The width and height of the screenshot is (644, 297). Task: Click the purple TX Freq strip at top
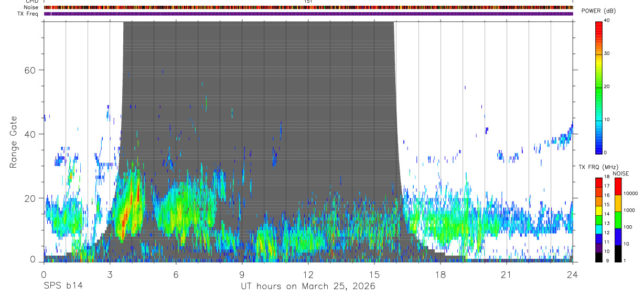click(x=308, y=14)
